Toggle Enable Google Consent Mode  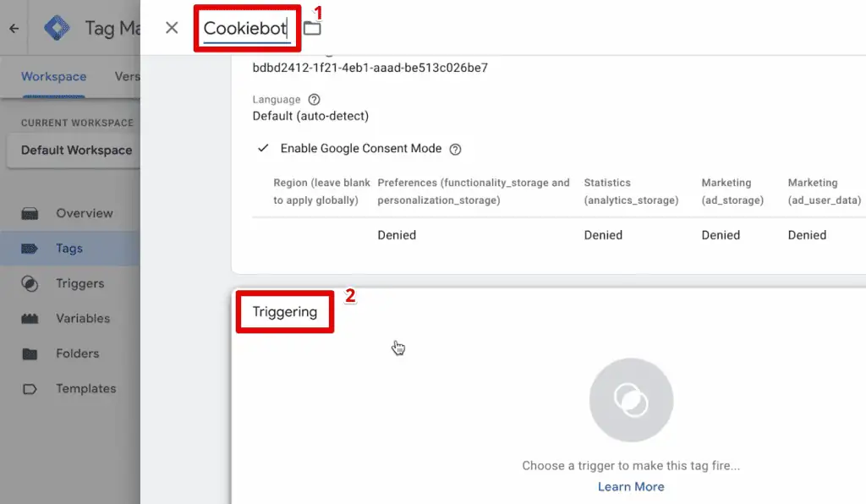[x=264, y=148]
